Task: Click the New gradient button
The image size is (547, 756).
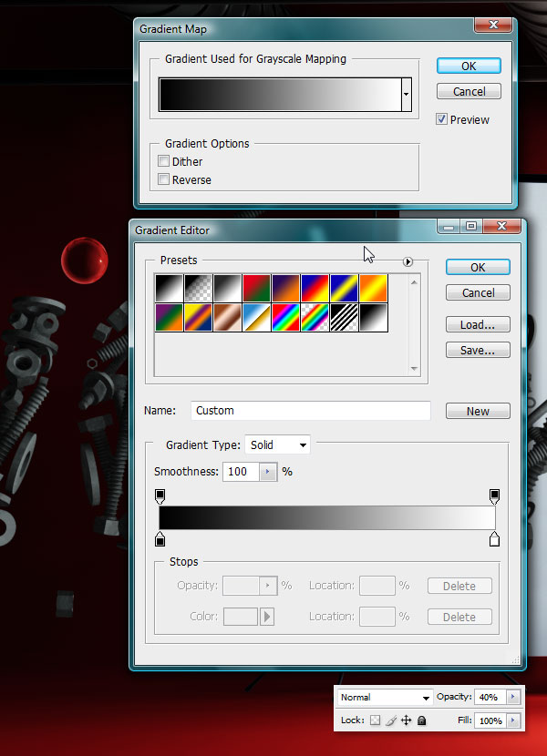Action: 478,412
